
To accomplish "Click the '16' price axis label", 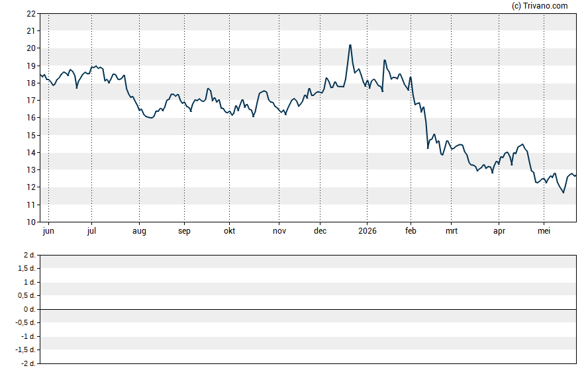I will tap(31, 118).
